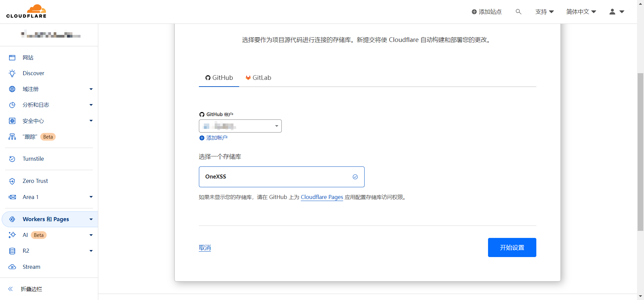Click the scrollbar down arrow
Viewport: 644px width, 300px height.
(x=640, y=296)
